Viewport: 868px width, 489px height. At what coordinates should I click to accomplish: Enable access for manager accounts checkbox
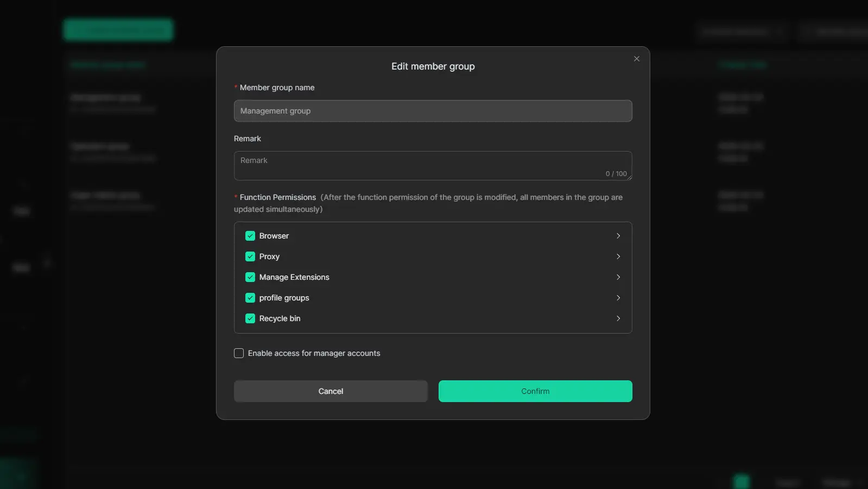click(239, 353)
